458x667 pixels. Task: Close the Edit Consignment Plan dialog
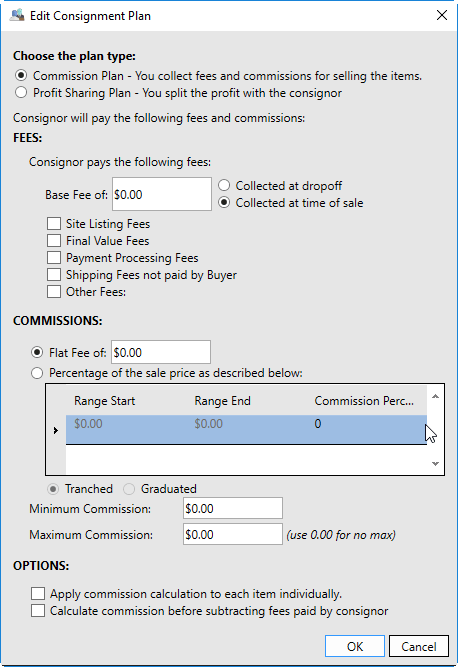442,15
